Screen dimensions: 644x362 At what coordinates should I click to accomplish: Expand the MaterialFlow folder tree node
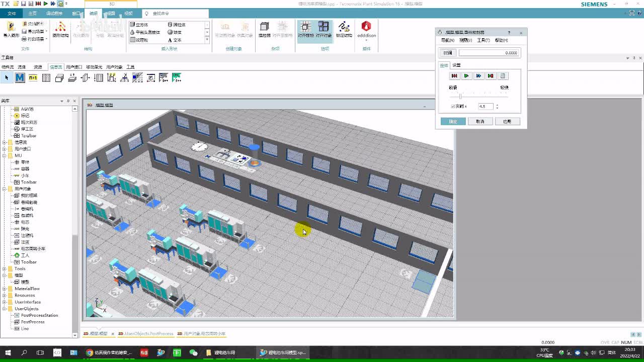pos(5,289)
